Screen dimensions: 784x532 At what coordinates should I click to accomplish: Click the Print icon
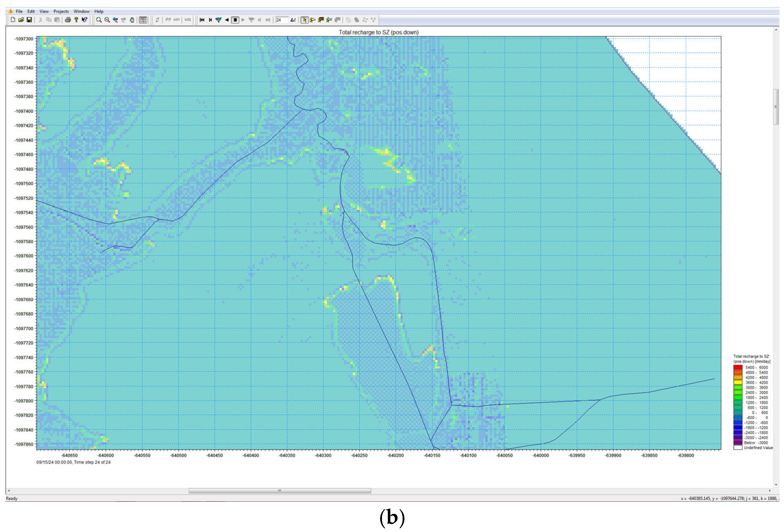tap(68, 20)
